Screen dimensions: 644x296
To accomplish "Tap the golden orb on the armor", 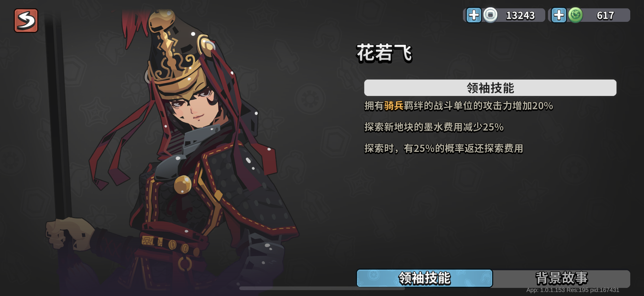I will tap(182, 184).
